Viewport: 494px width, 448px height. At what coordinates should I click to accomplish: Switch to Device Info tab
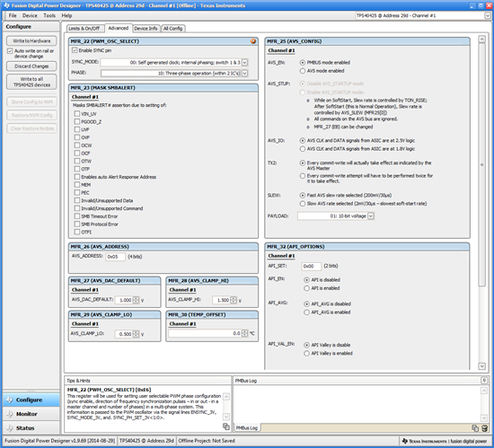146,29
